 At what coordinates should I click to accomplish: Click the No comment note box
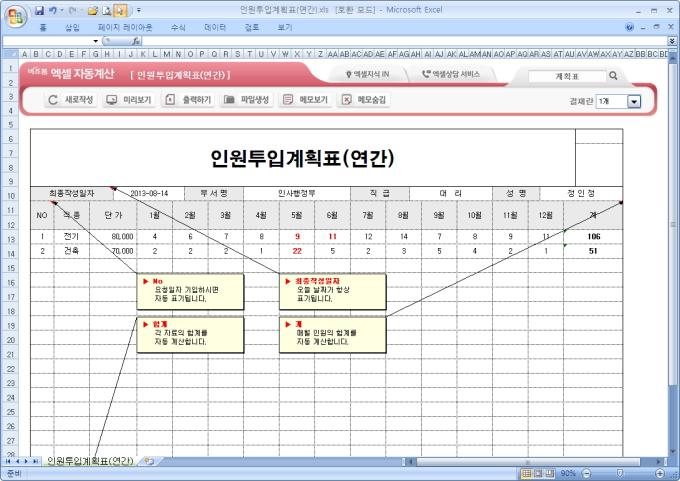pos(190,291)
